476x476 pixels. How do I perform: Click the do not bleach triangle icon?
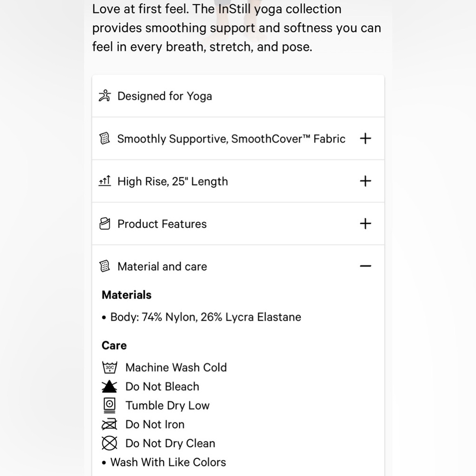coord(109,387)
